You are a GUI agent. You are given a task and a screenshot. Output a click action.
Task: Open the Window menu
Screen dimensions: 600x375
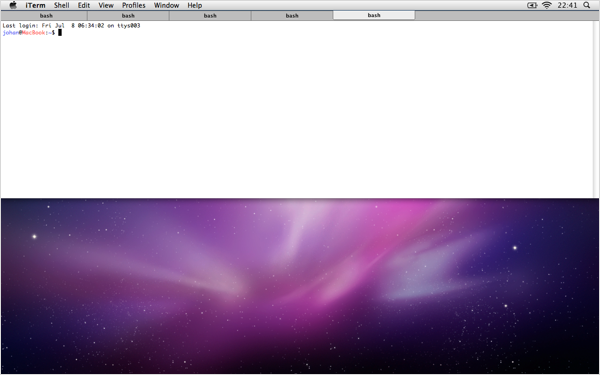point(166,5)
